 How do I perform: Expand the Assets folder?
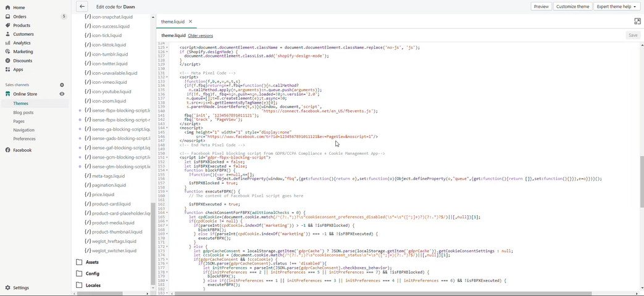92,262
